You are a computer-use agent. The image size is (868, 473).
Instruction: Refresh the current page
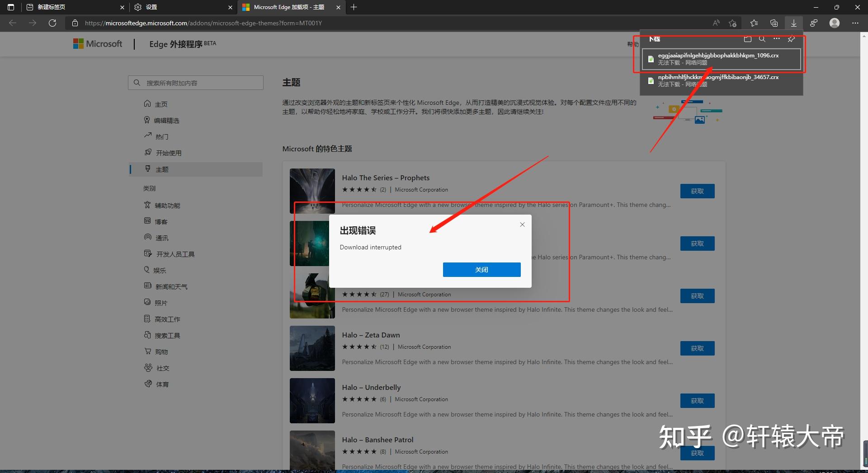tap(52, 23)
